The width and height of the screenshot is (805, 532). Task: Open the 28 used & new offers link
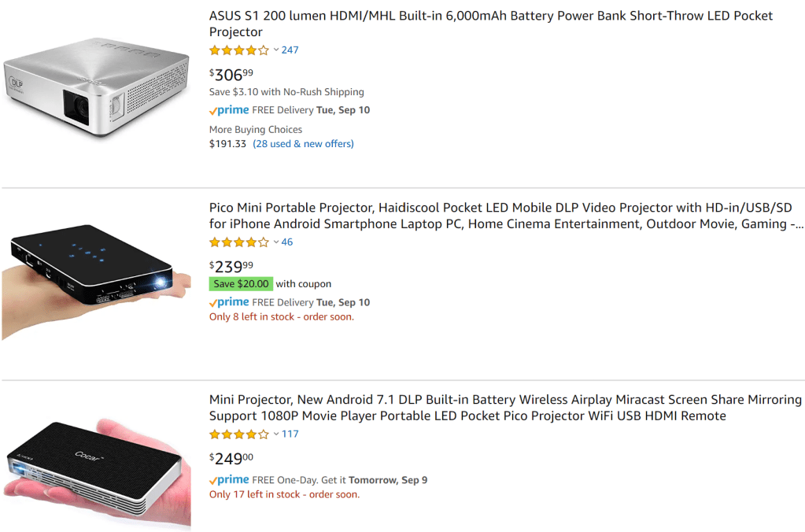point(303,144)
